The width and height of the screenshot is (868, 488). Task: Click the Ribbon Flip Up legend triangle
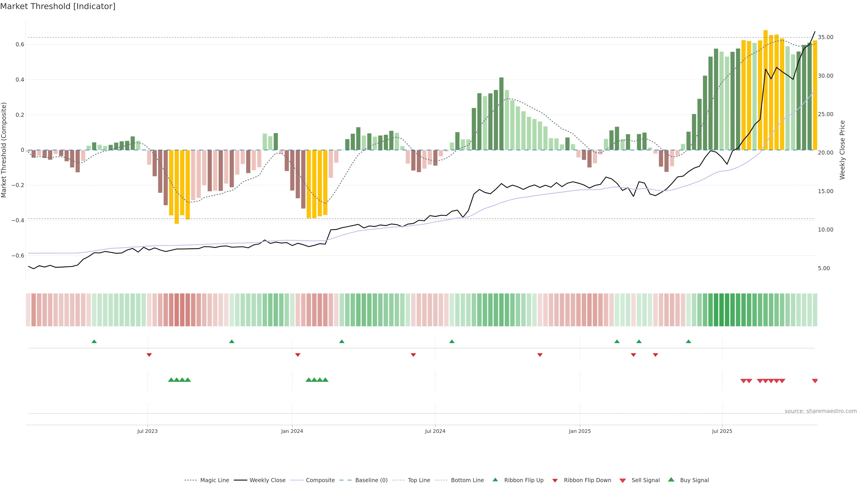[495, 480]
